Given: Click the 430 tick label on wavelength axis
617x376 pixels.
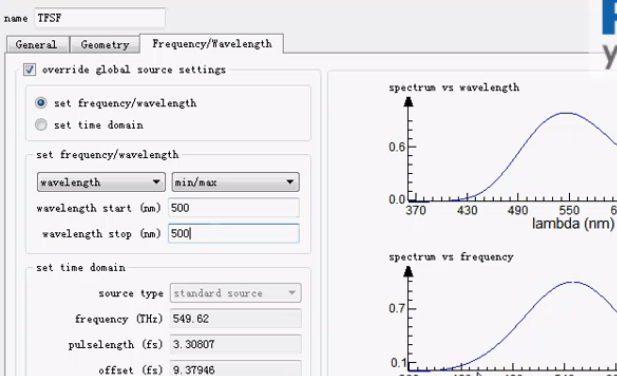Looking at the screenshot, I should point(467,210).
